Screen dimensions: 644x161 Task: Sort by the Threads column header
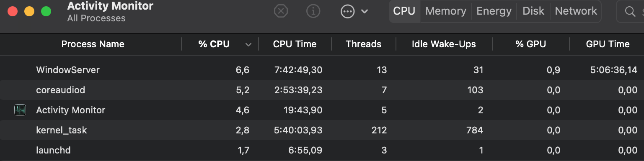pyautogui.click(x=364, y=44)
